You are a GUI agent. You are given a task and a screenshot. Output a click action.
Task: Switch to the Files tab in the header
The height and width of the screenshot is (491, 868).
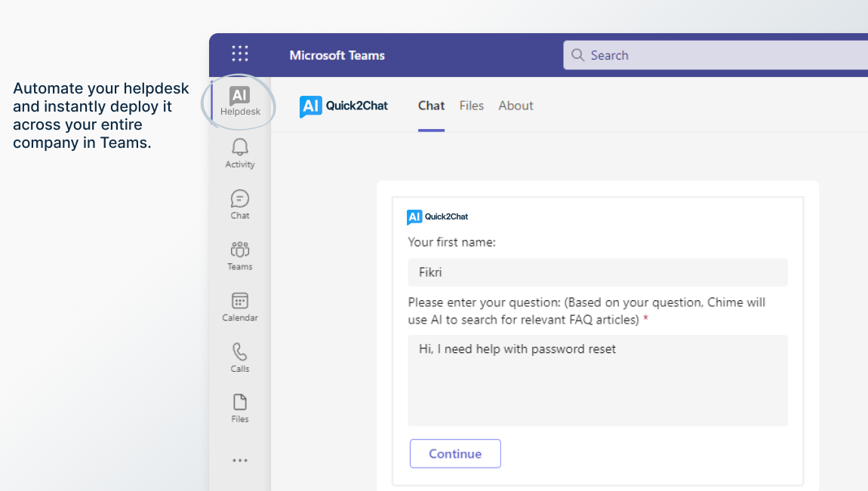pos(471,106)
